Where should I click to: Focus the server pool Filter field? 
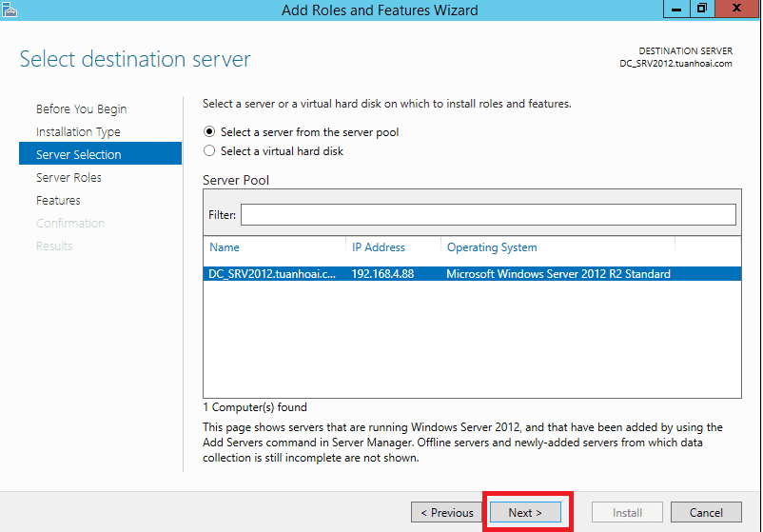coord(488,215)
